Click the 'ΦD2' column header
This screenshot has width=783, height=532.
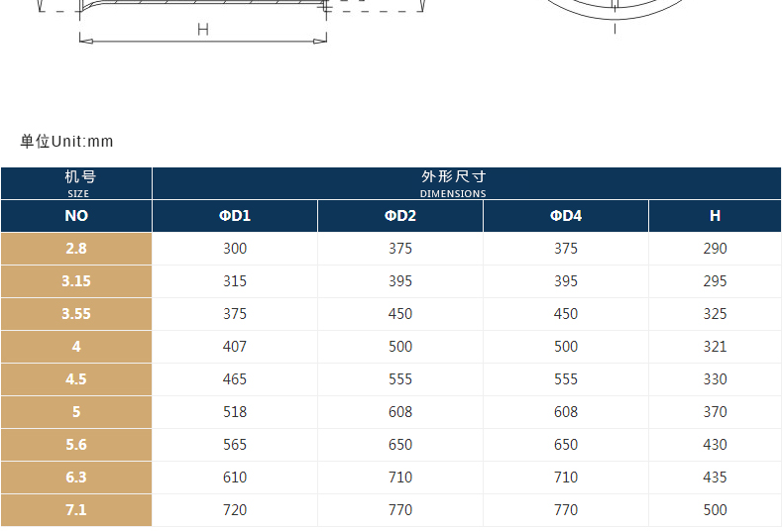400,216
